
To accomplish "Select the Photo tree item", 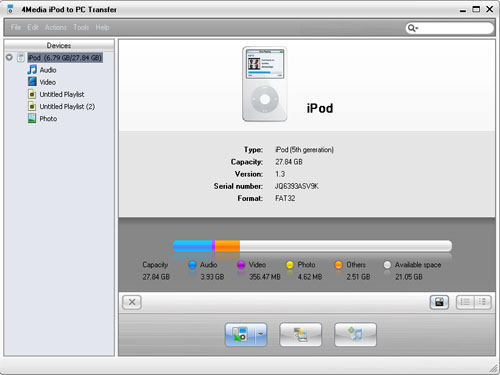I will pos(48,119).
